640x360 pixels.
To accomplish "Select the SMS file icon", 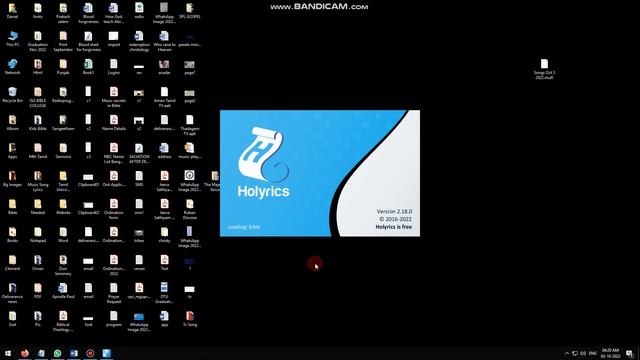I will pos(139,179).
